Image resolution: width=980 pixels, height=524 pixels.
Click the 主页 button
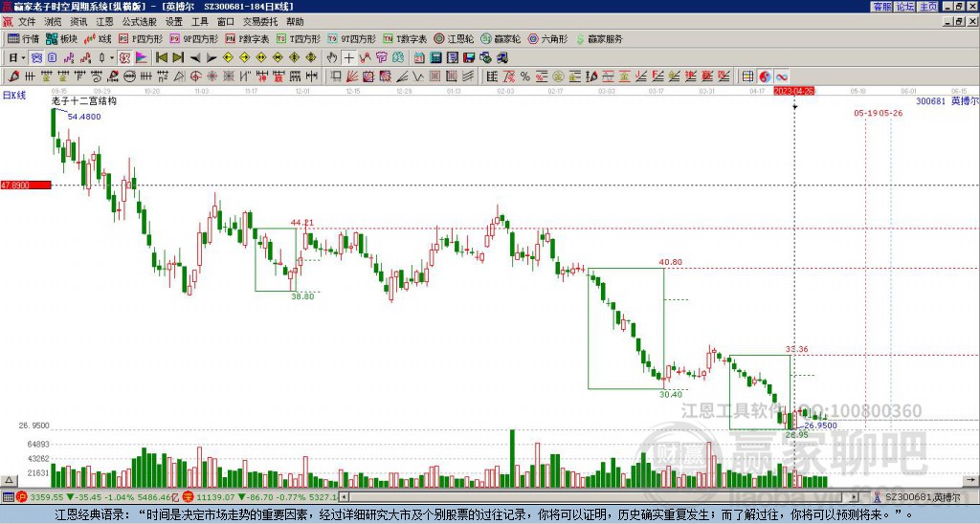(x=928, y=7)
